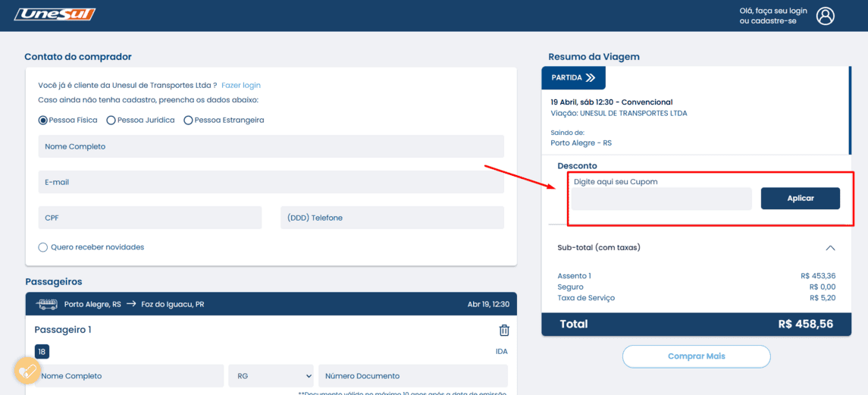Open the RG document type dropdown
The width and height of the screenshot is (868, 395).
[x=271, y=375]
